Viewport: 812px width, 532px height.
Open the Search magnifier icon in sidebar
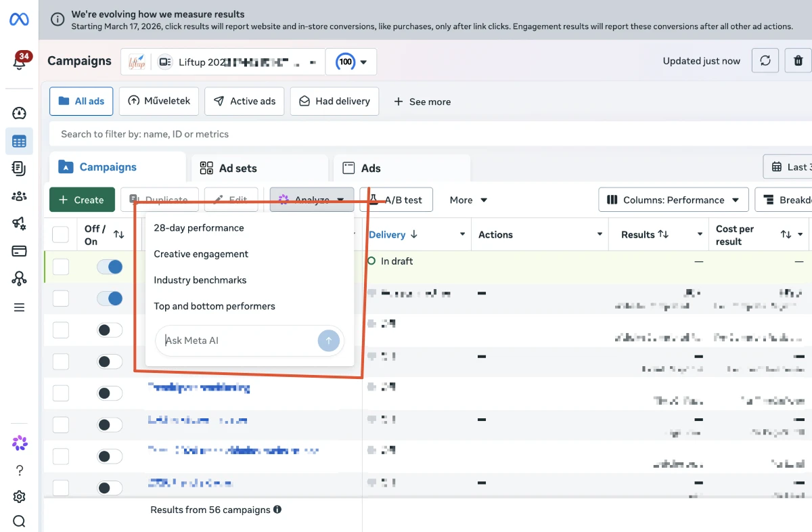pyautogui.click(x=19, y=521)
